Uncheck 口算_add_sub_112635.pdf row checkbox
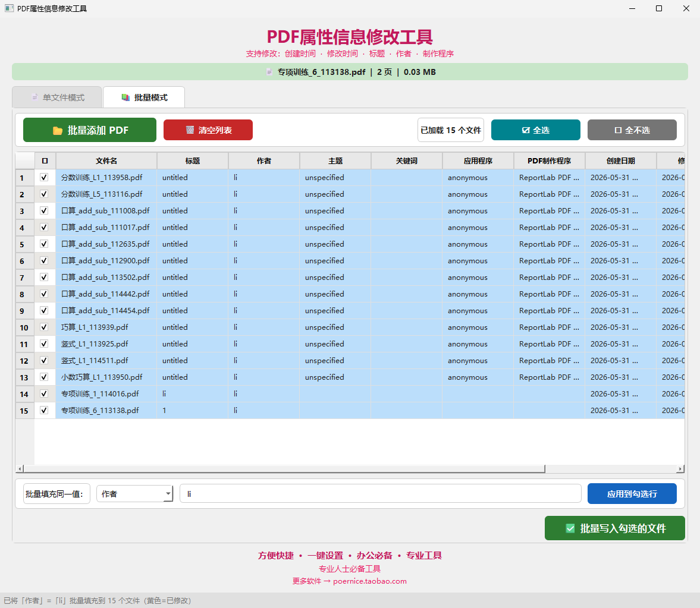Viewport: 700px width, 608px height. pos(44,244)
